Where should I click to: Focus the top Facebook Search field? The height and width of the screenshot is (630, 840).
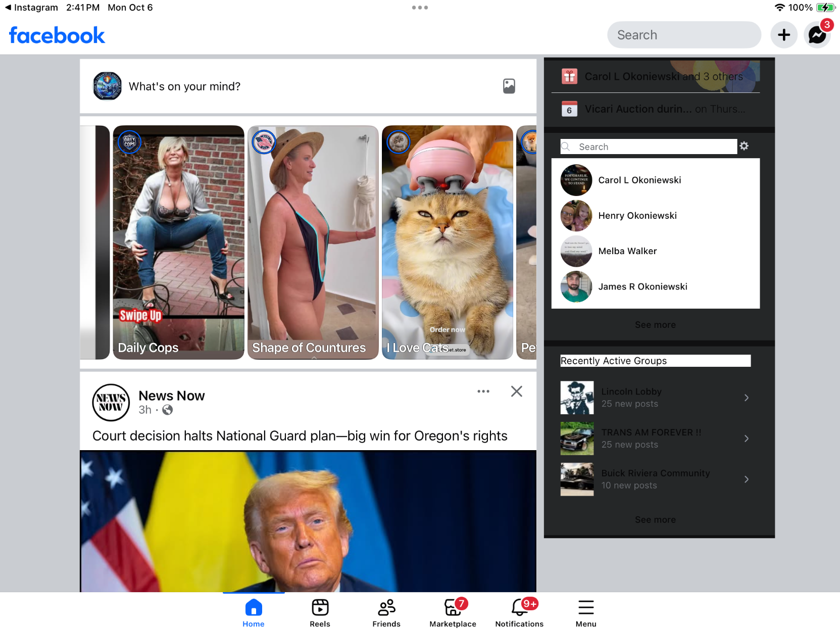683,35
